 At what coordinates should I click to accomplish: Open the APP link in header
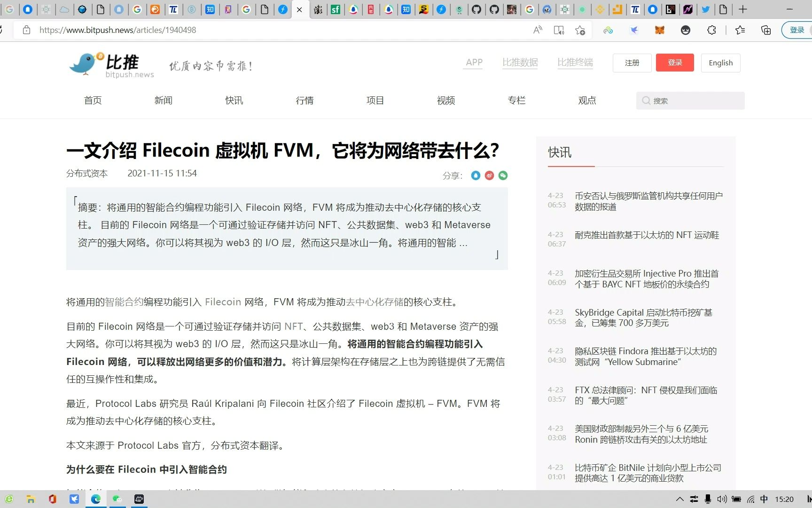[474, 62]
